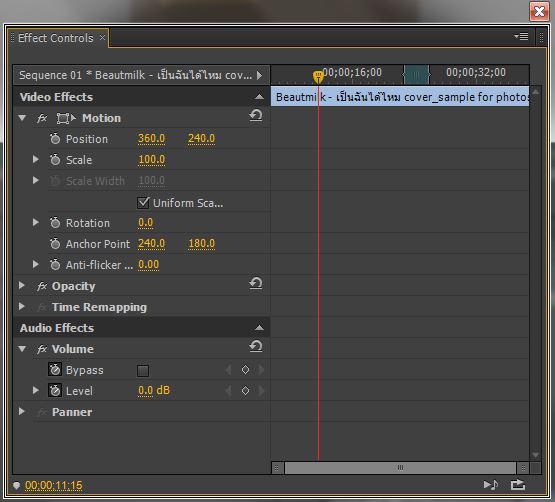
Task: Expand the Opacity effect
Action: click(x=22, y=285)
